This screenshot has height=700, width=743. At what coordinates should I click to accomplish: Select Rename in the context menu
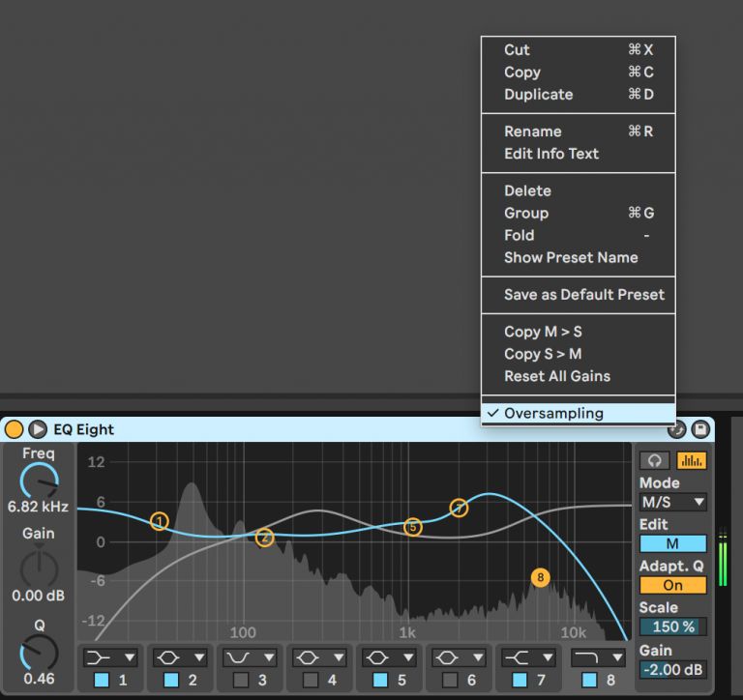click(x=579, y=131)
